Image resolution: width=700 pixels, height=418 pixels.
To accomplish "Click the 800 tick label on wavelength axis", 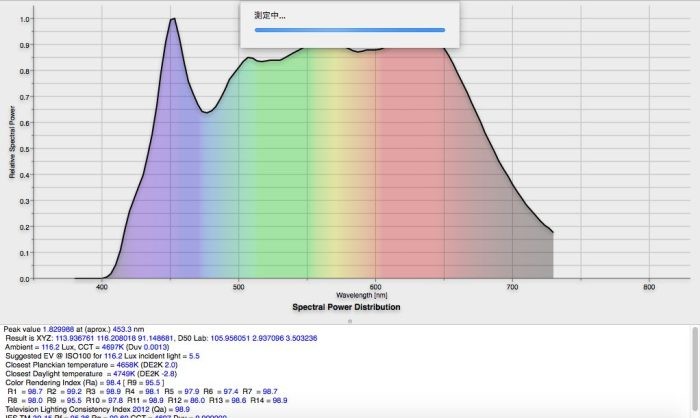I will tap(649, 287).
